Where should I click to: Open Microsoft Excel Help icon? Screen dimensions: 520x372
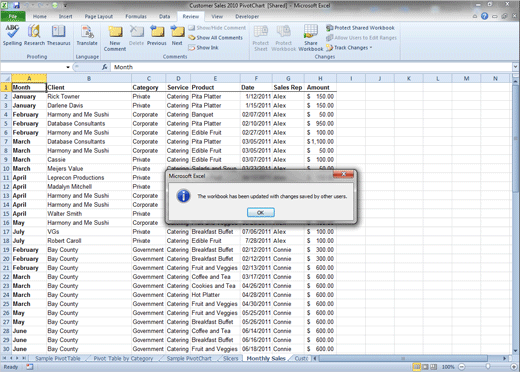(485, 16)
